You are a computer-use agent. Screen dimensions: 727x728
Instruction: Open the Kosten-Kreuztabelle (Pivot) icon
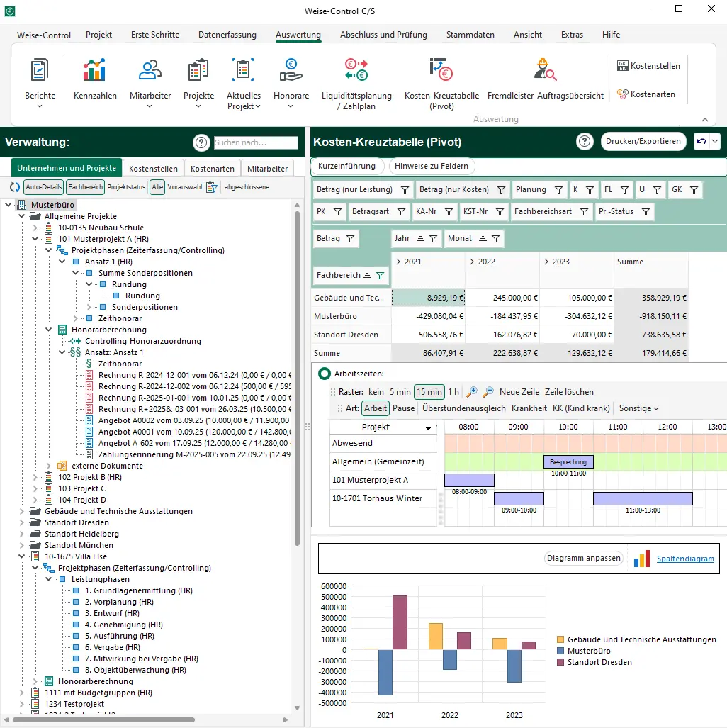441,70
